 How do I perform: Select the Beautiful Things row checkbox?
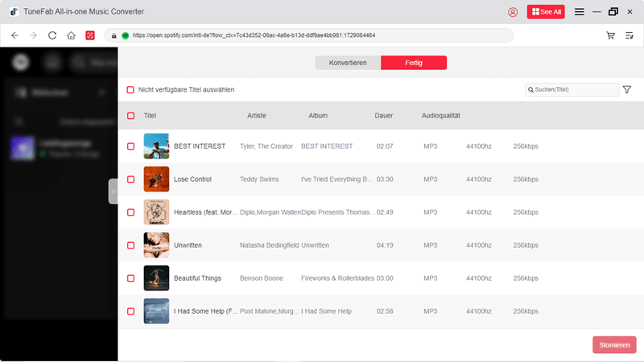coord(130,278)
